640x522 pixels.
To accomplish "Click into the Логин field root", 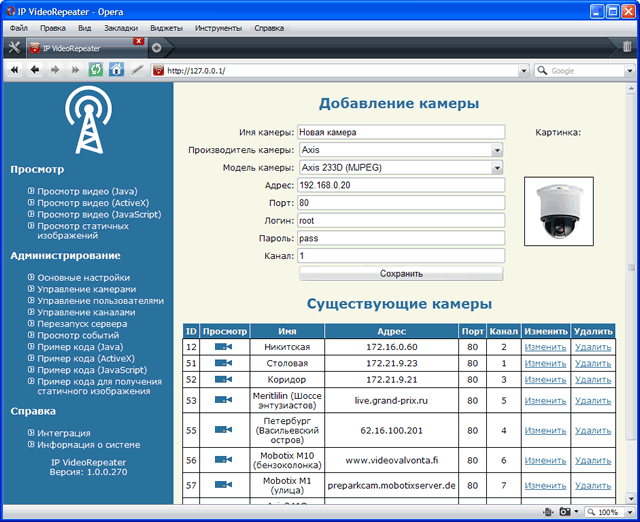I will (x=401, y=221).
